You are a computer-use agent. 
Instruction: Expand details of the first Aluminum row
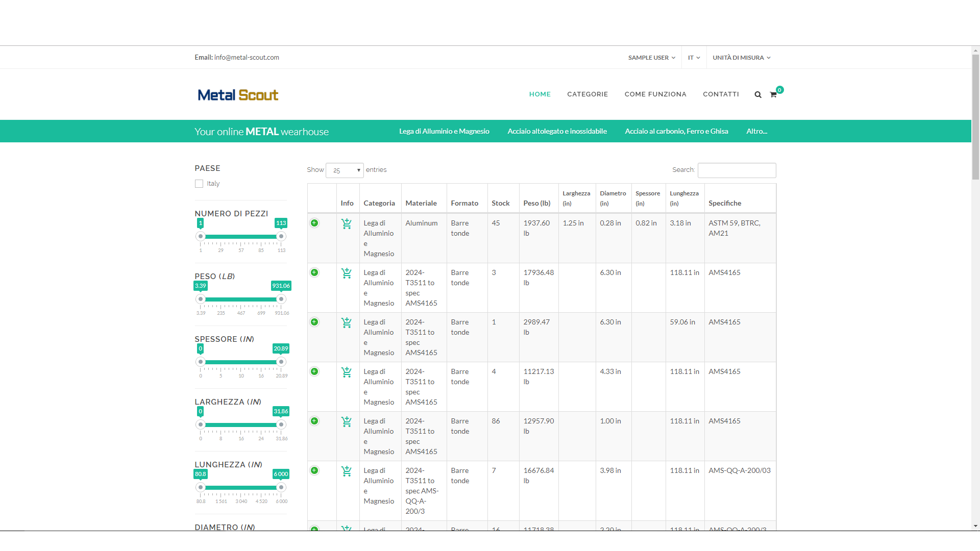(314, 223)
